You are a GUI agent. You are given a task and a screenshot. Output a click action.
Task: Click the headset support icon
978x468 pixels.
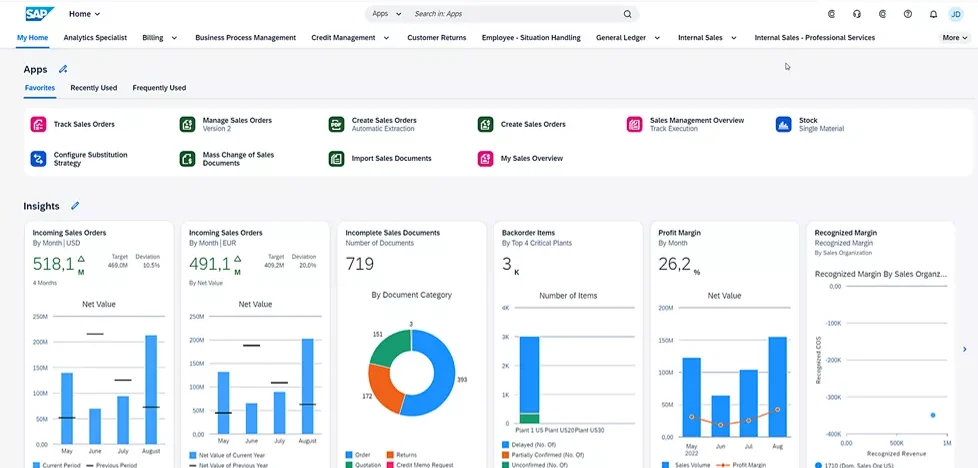pos(857,14)
